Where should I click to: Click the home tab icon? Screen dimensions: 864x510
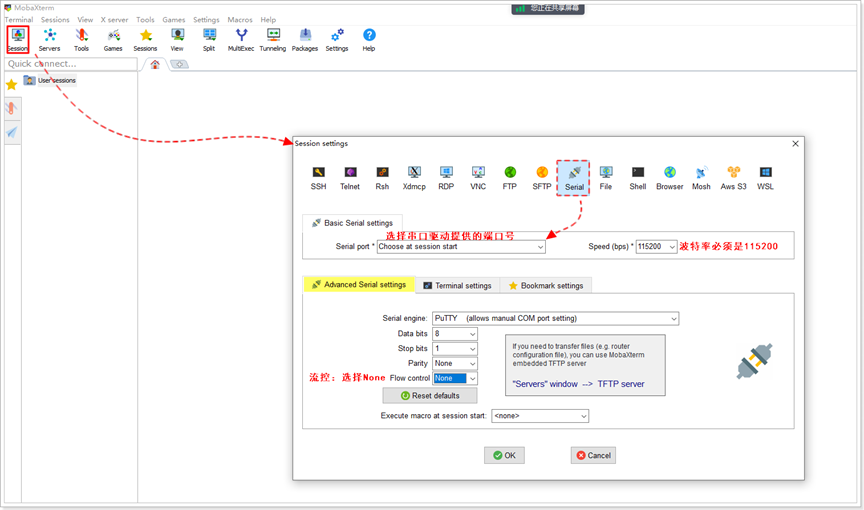click(x=155, y=64)
